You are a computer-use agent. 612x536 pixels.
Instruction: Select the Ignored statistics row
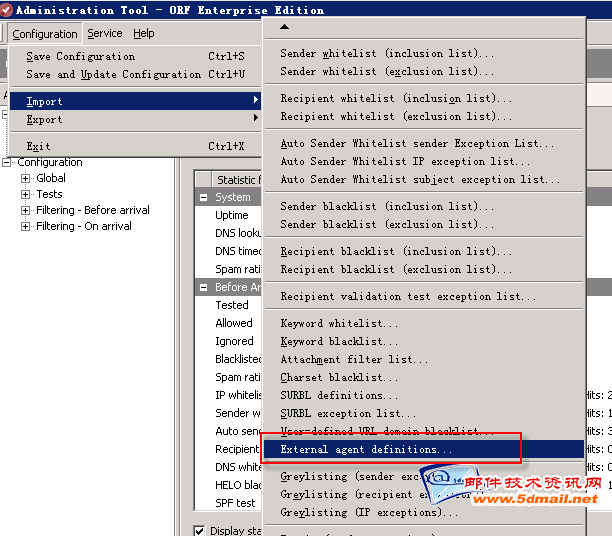pos(234,341)
